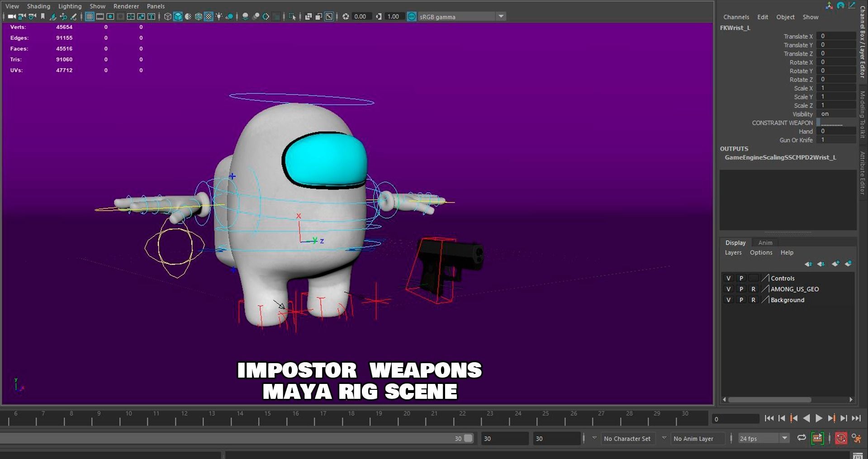Toggle visibility of the Background layer
Viewport: 868px width, 459px height.
pos(729,300)
